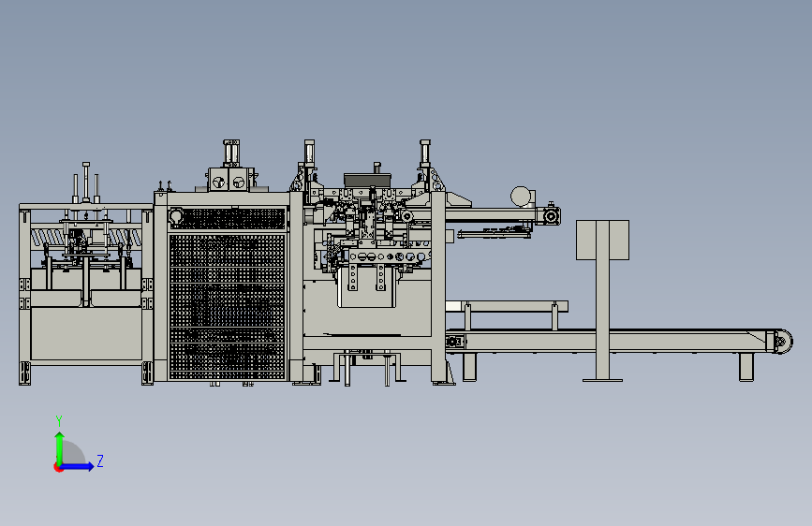Click the blue Z axis arrow of the triad
Viewport: 812px width, 526px height.
point(78,466)
